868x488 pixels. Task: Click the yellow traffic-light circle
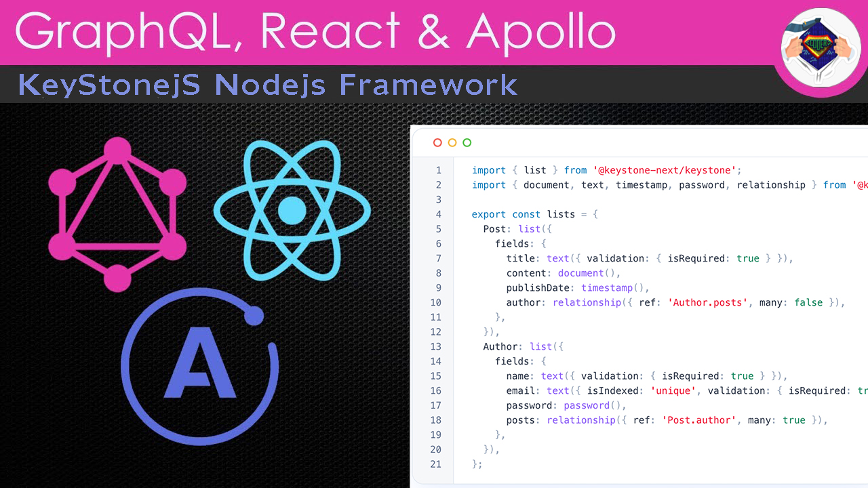click(452, 143)
